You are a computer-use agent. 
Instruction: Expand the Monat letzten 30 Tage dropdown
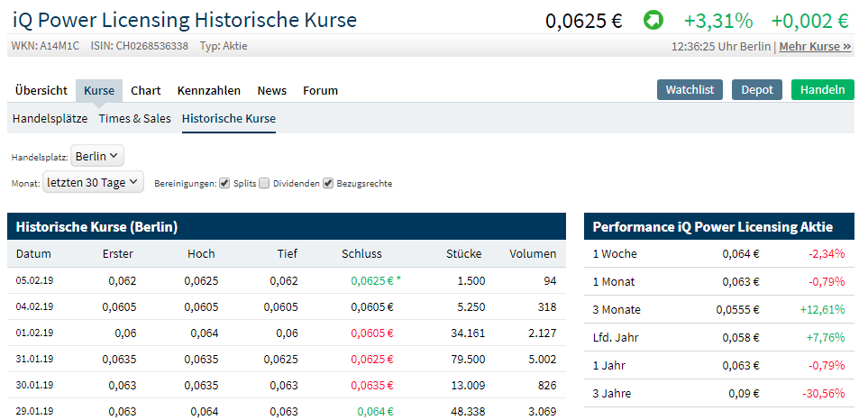point(93,182)
